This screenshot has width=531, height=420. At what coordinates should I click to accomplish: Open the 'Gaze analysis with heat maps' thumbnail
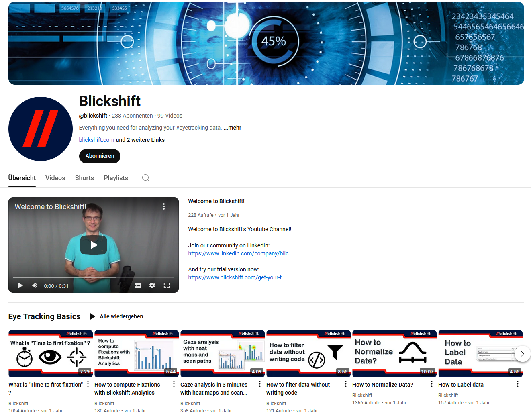pos(223,354)
